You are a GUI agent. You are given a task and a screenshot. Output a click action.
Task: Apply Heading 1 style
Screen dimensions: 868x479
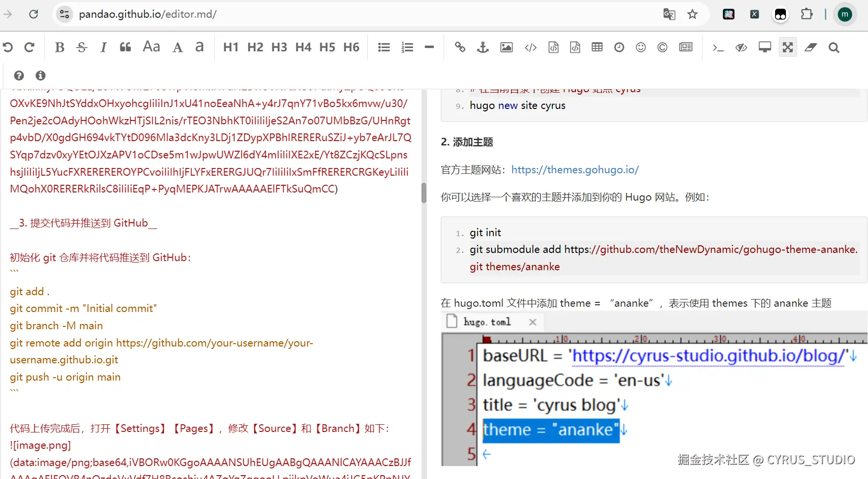[231, 47]
